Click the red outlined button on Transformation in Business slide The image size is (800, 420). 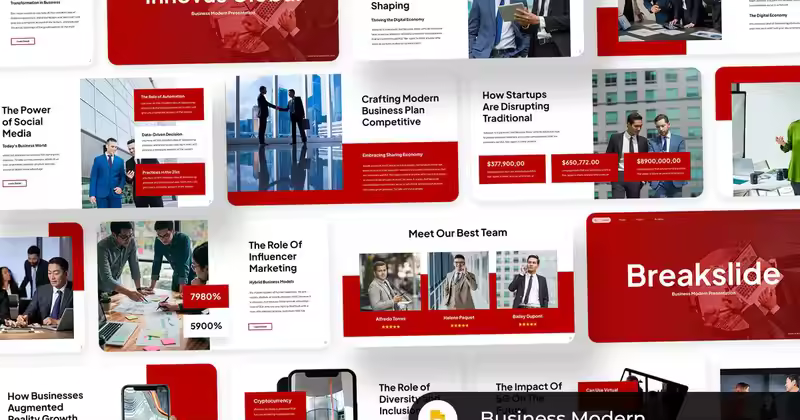(23, 41)
